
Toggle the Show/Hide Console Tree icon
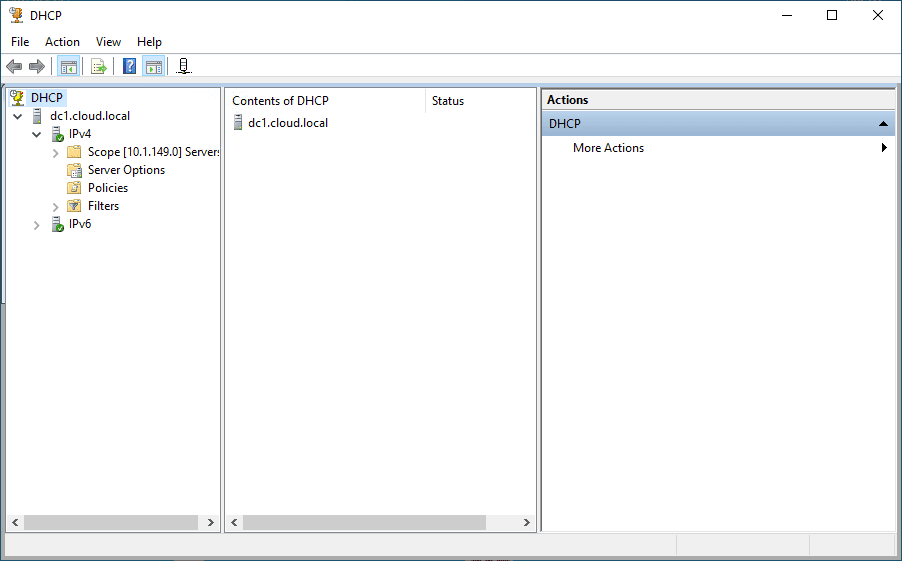pos(68,67)
